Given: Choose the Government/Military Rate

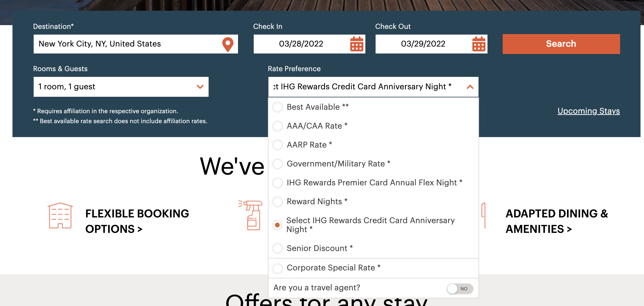Looking at the screenshot, I should coord(277,164).
